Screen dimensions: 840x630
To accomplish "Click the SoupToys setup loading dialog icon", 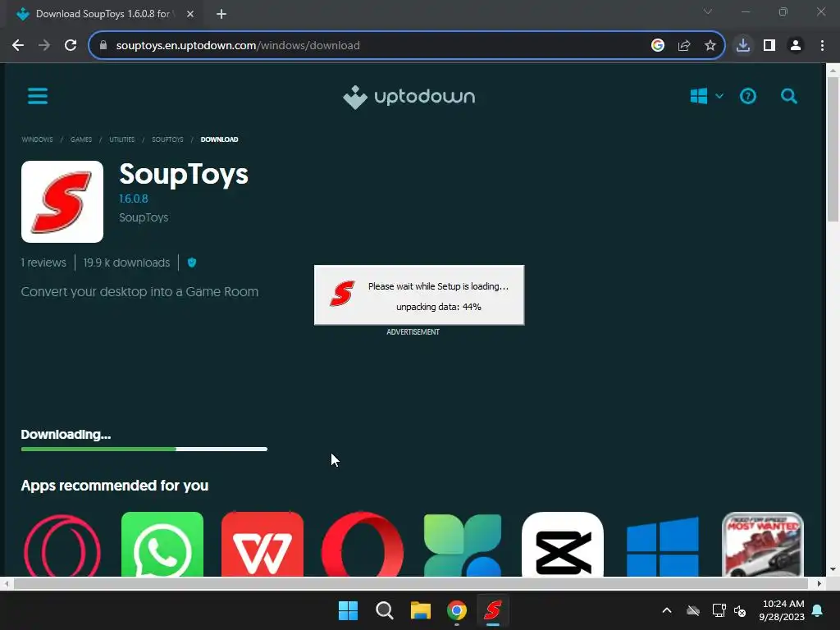I will point(342,294).
